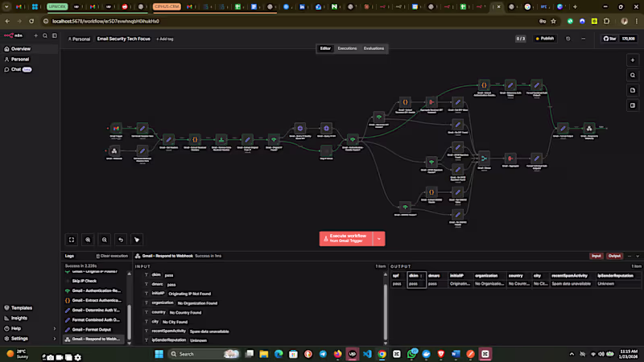Toggle the Output pane button
644x362 pixels.
pyautogui.click(x=614, y=256)
